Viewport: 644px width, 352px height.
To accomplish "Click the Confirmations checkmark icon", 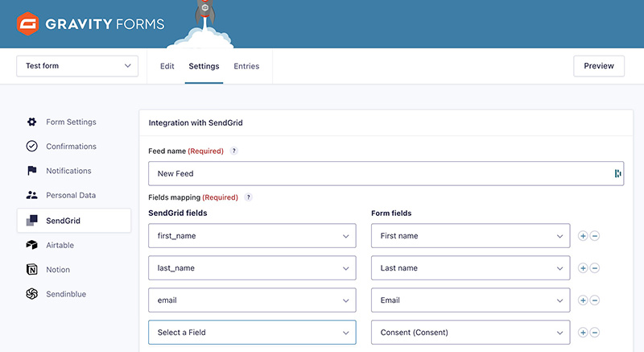I will pos(31,147).
